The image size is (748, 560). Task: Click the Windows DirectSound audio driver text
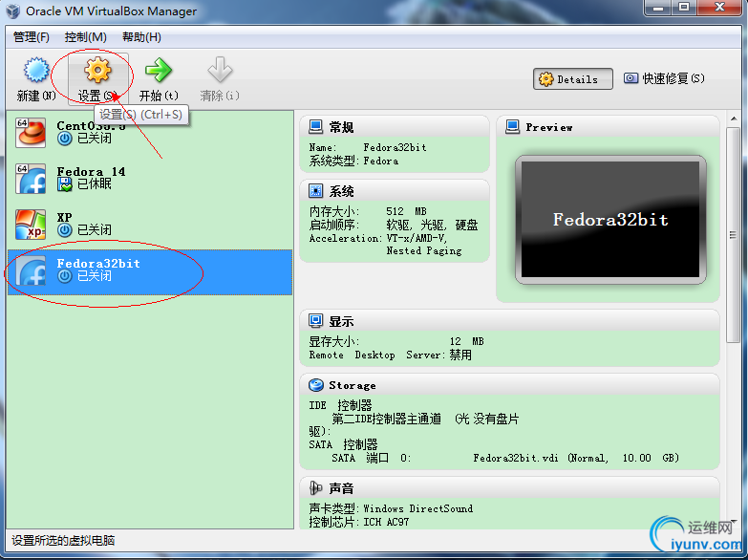[x=417, y=509]
